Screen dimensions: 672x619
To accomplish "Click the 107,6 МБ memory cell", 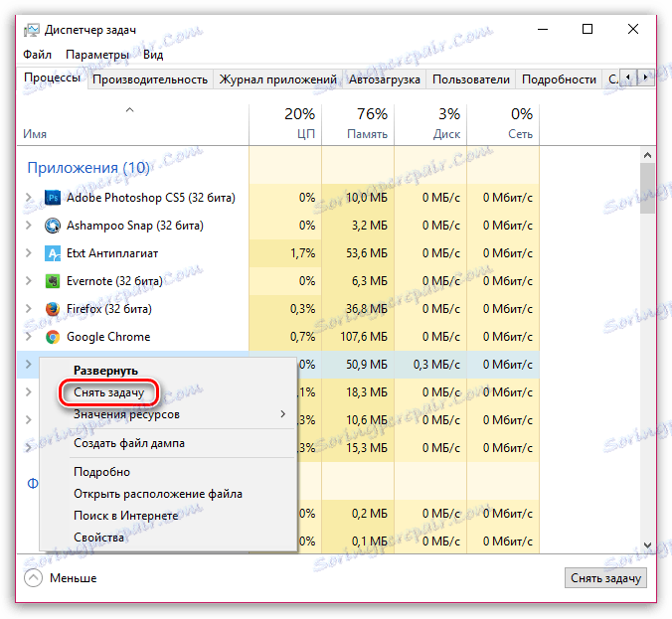I will [358, 337].
